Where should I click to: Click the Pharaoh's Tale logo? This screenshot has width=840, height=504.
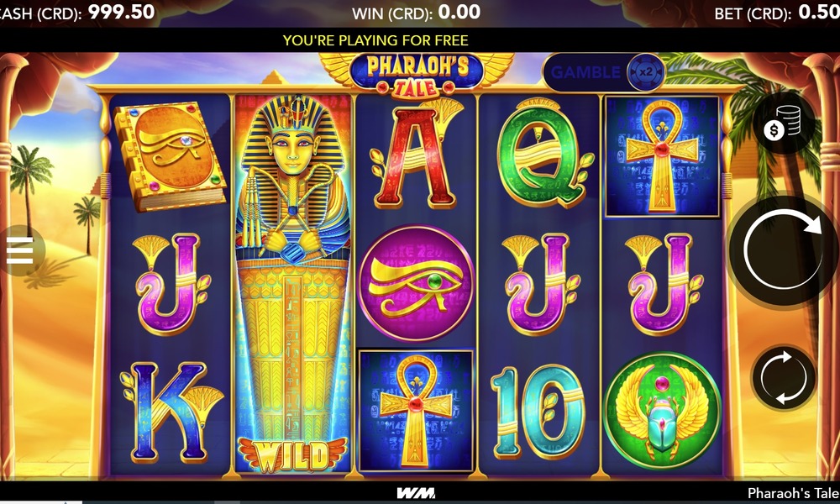pos(417,75)
